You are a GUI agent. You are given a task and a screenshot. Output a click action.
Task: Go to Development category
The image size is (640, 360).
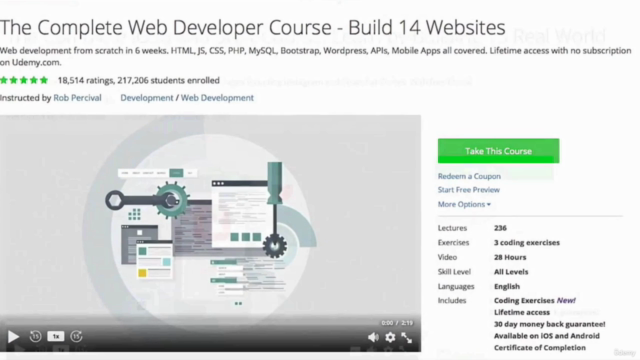147,98
